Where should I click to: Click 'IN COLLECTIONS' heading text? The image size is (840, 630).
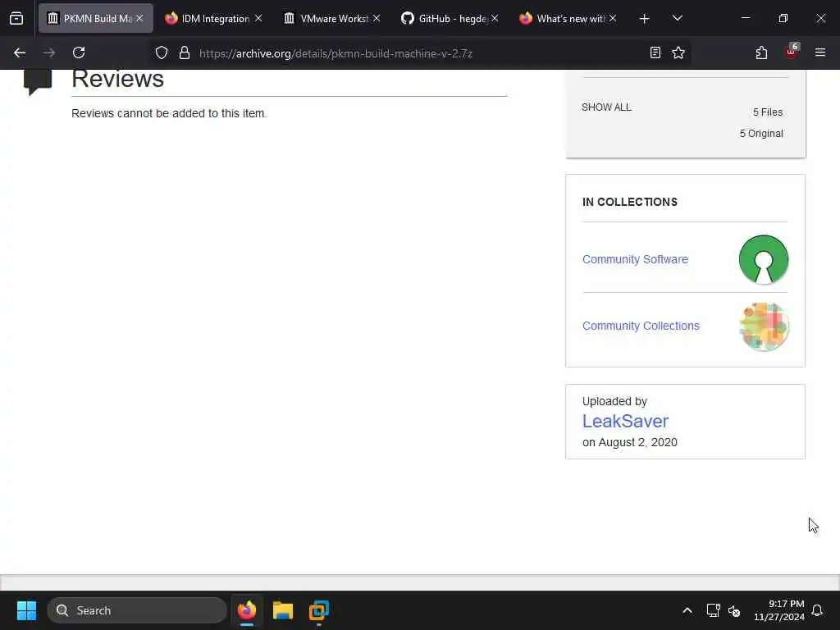(x=629, y=202)
